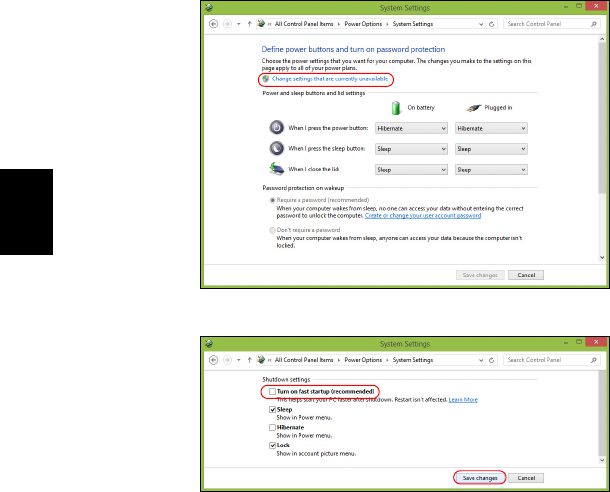Open sleep button Plugged in dropdown

click(491, 149)
